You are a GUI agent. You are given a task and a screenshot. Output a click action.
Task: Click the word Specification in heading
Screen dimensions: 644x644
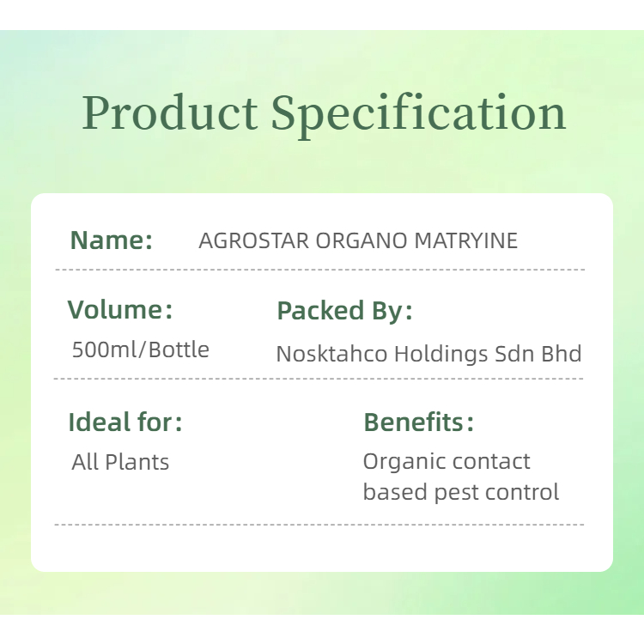(x=419, y=113)
